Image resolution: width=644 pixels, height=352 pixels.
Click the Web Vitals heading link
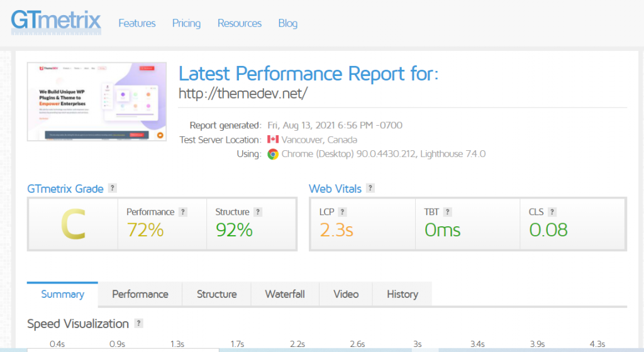(x=335, y=189)
